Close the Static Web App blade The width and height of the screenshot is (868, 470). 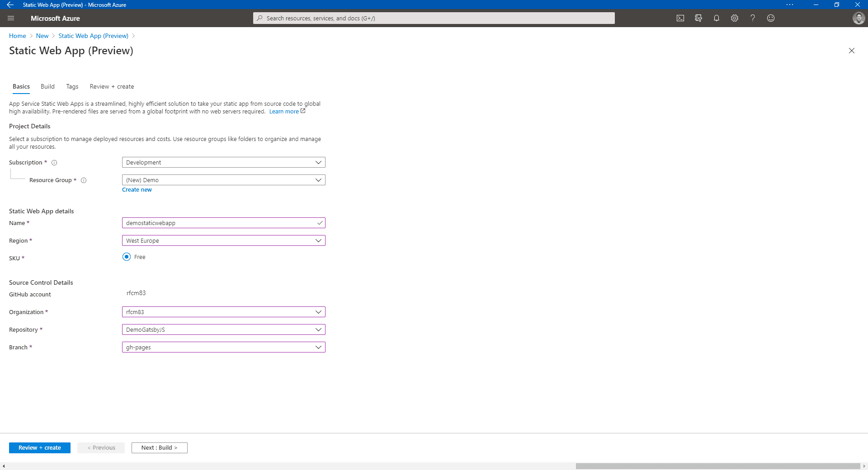[x=852, y=51]
